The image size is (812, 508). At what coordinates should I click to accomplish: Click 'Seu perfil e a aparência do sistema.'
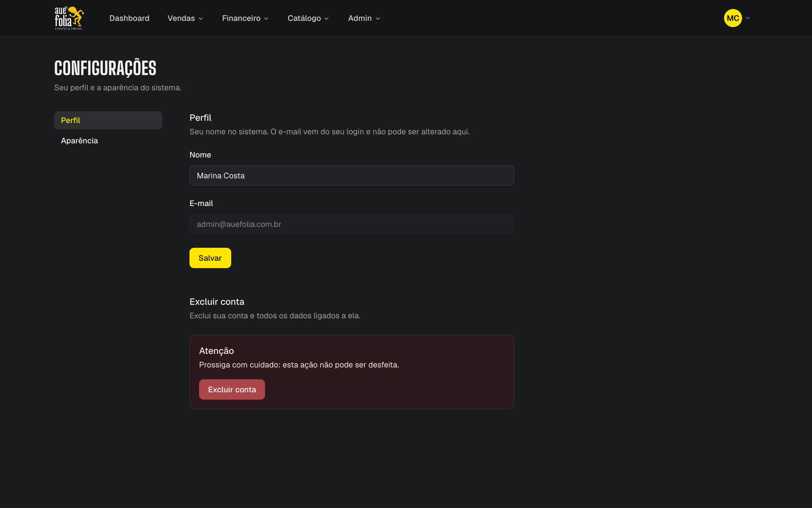[x=118, y=88]
